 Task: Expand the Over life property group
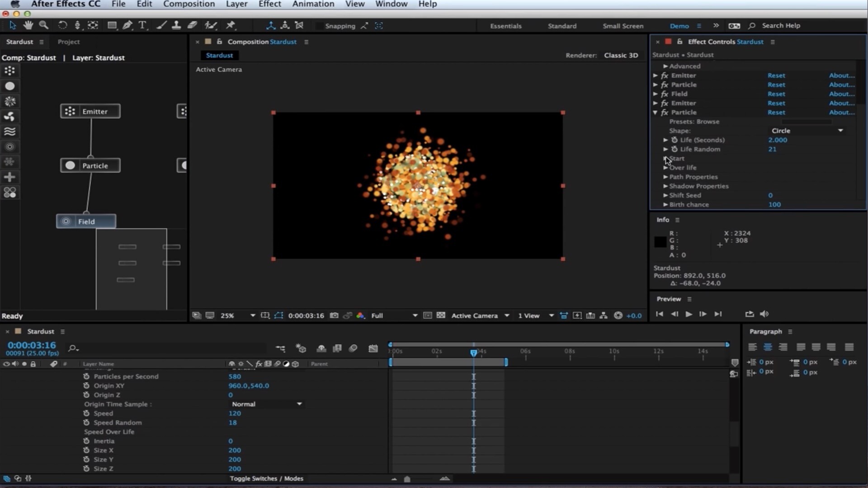pos(665,168)
